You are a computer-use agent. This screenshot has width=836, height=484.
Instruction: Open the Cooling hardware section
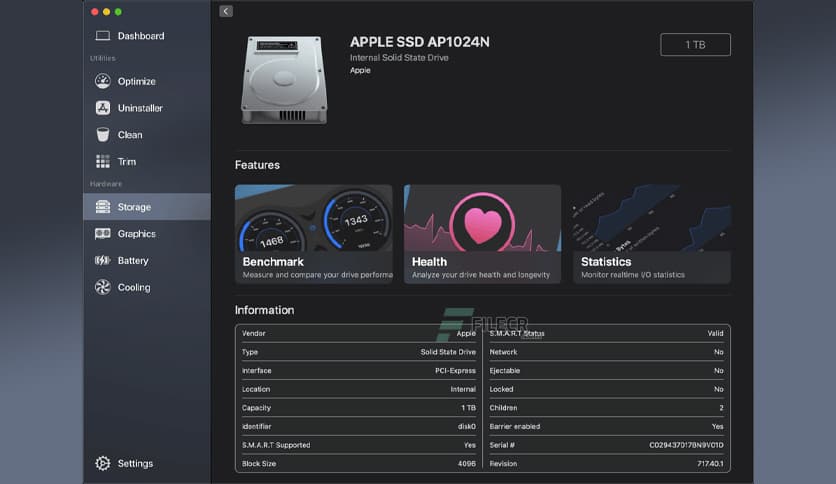[x=147, y=287]
